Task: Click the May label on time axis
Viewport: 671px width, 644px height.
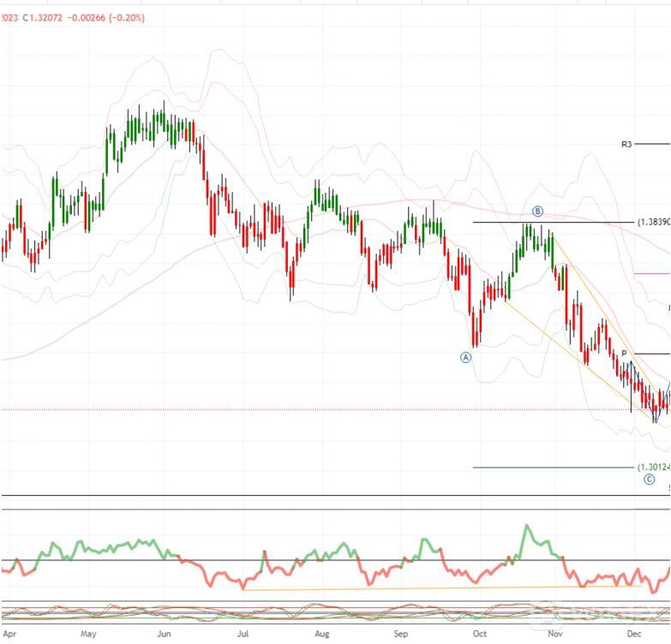Action: pyautogui.click(x=88, y=635)
